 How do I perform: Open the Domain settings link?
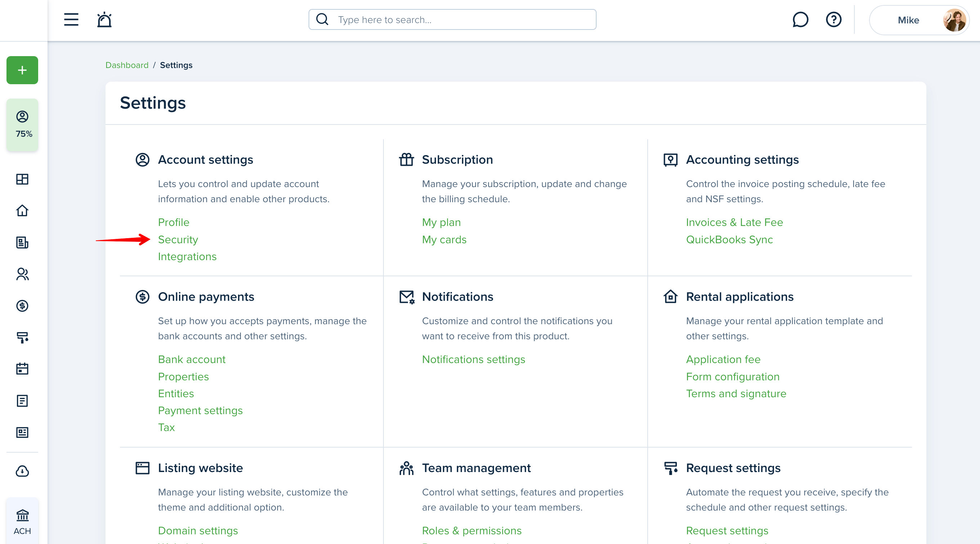point(198,531)
